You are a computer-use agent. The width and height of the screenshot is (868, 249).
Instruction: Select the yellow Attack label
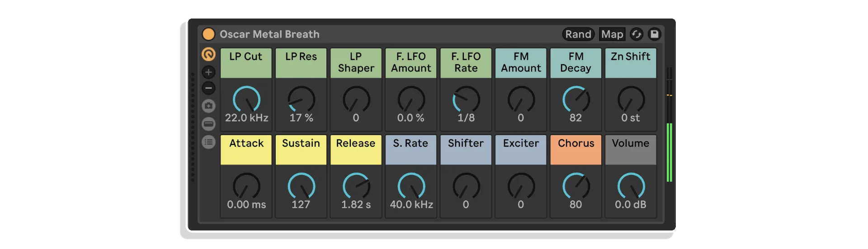coord(246,150)
